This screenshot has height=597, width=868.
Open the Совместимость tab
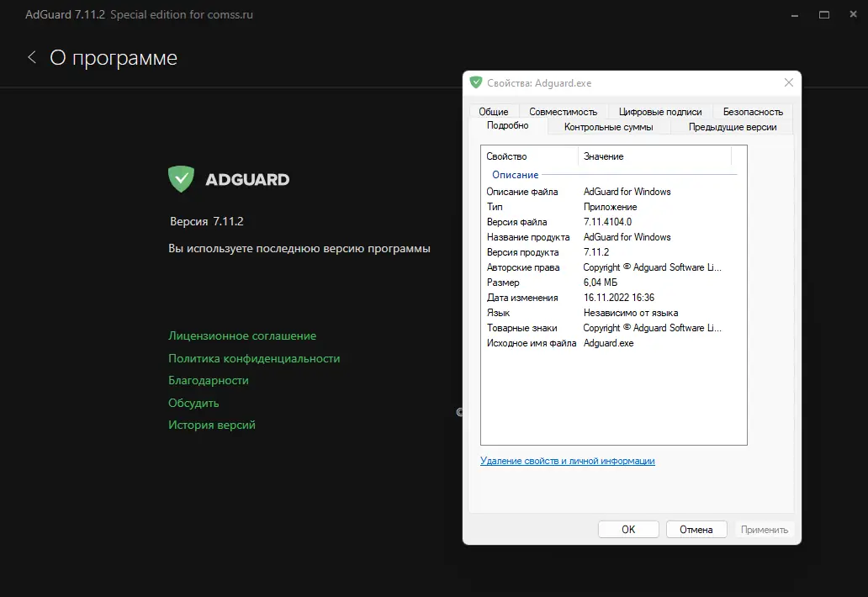click(563, 112)
